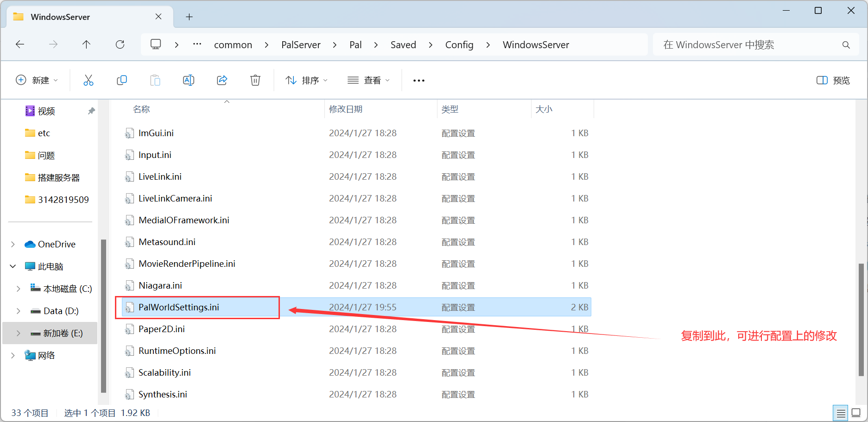The width and height of the screenshot is (868, 422).
Task: Expand the 本地磁盘 (C:) node
Action: coord(19,289)
